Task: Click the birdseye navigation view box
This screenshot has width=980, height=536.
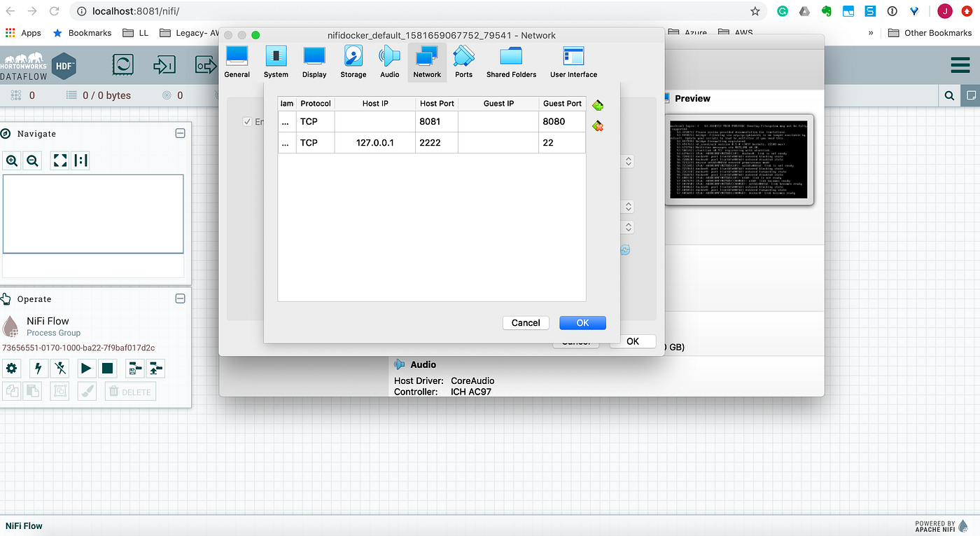Action: pyautogui.click(x=93, y=214)
